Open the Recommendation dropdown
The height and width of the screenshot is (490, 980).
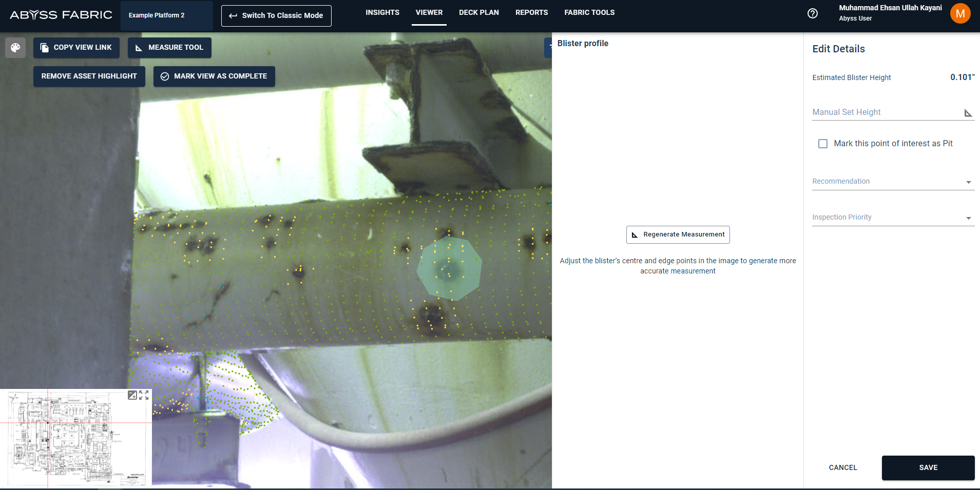pos(893,182)
